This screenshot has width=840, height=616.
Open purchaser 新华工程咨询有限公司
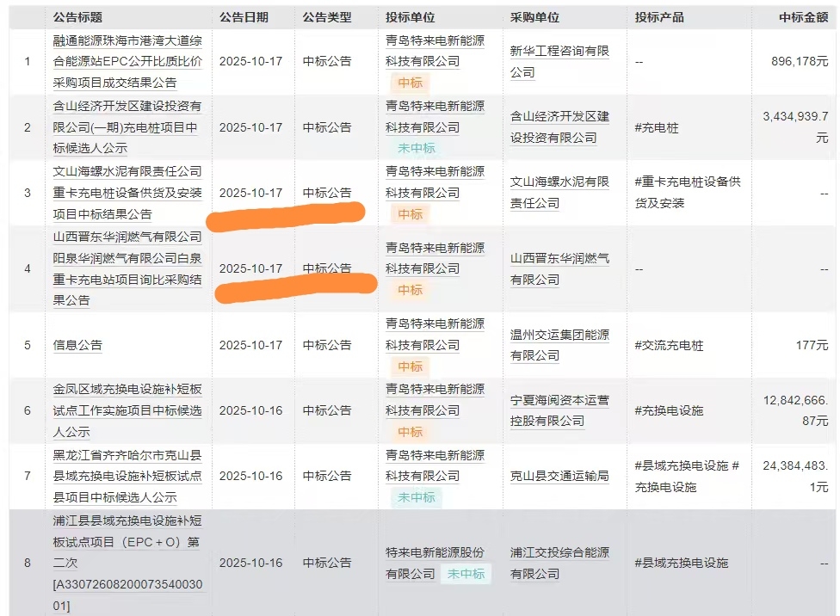coord(559,62)
